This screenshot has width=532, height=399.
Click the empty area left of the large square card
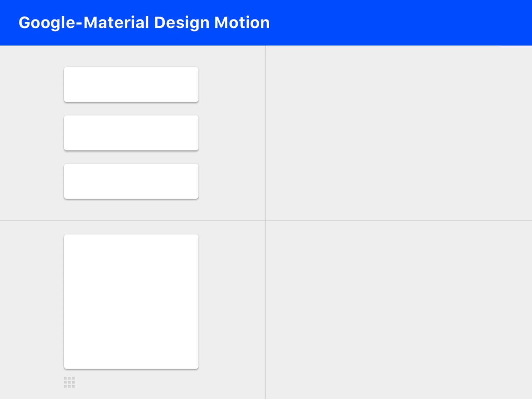[32, 301]
